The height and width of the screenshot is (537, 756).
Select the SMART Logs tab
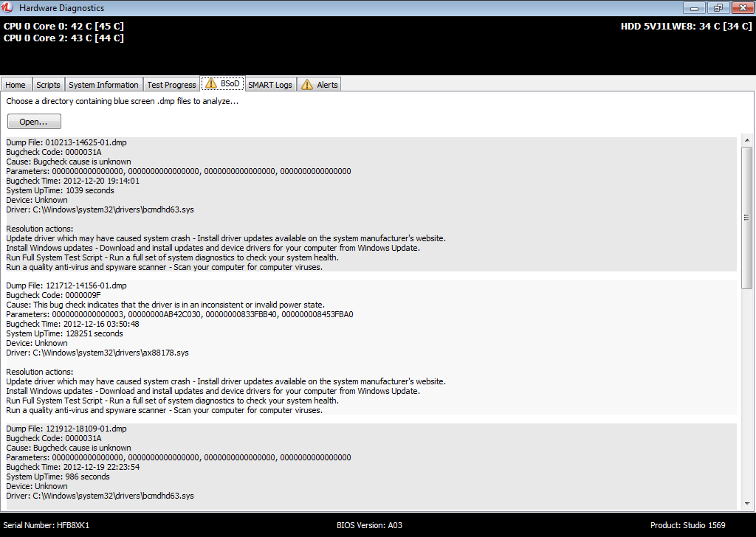pos(270,85)
